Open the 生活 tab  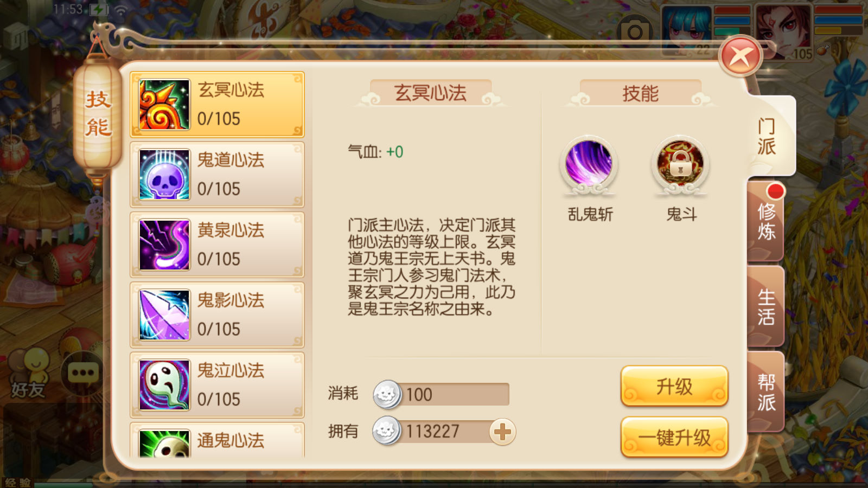pyautogui.click(x=766, y=306)
